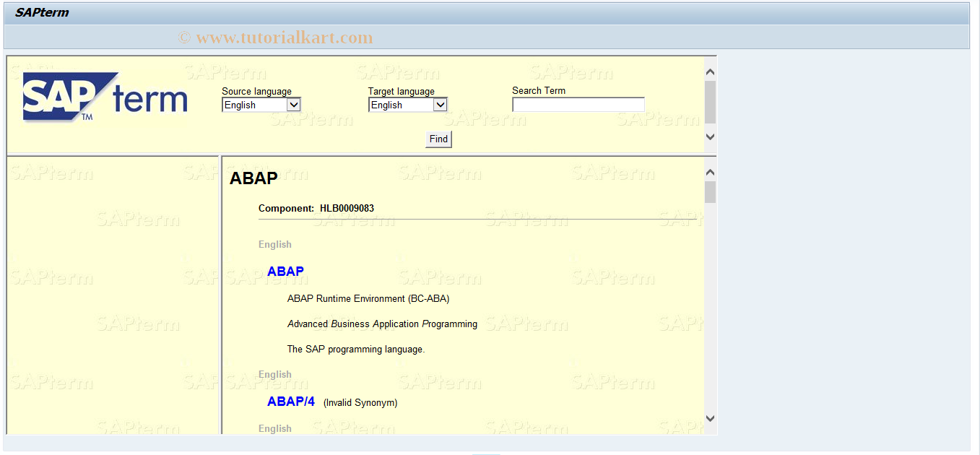Click the Source language label
980x455 pixels.
[256, 91]
